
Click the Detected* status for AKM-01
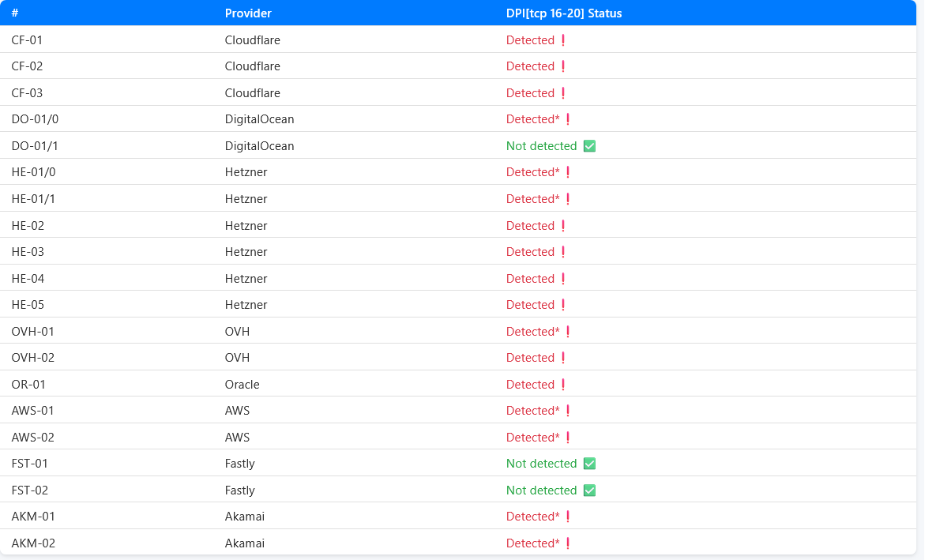click(532, 517)
